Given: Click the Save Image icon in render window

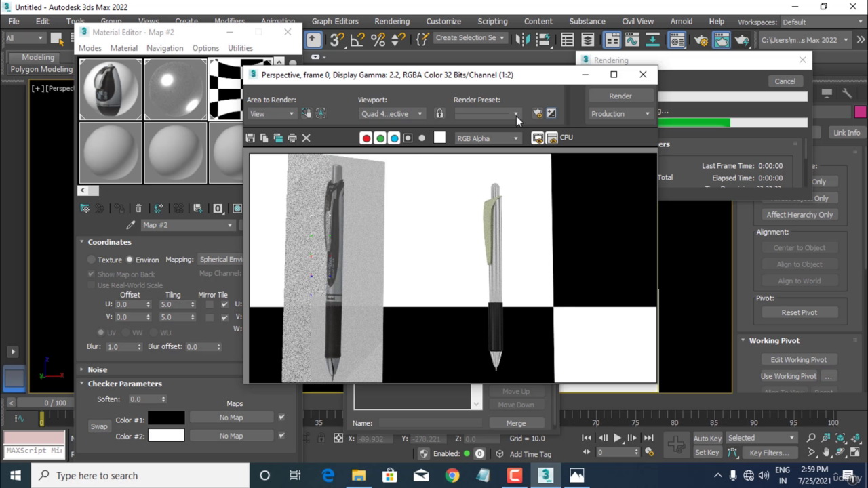Looking at the screenshot, I should click(x=250, y=138).
